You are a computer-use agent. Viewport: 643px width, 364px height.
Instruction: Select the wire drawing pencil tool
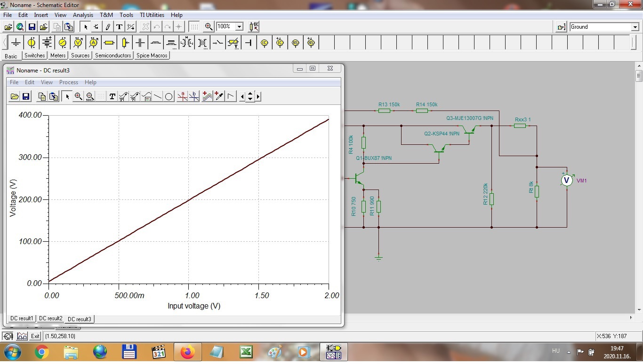click(108, 27)
